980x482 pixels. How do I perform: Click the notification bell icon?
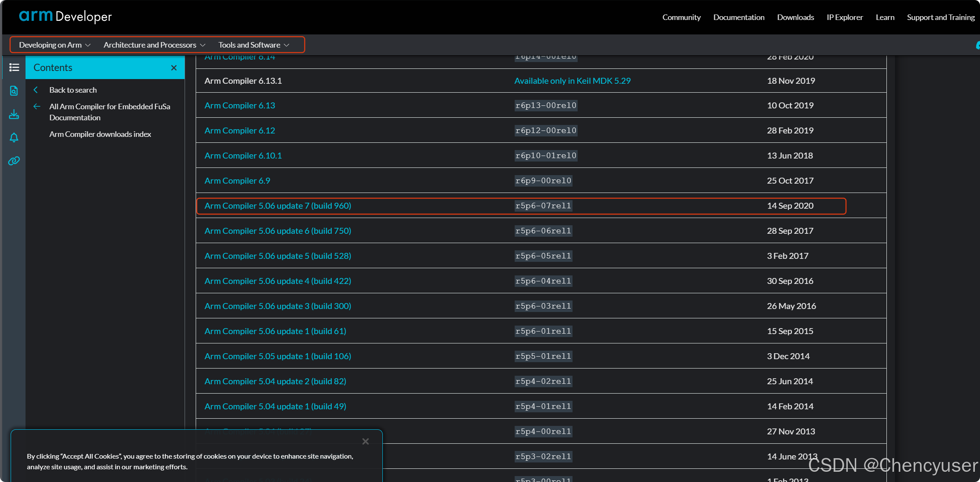[14, 137]
